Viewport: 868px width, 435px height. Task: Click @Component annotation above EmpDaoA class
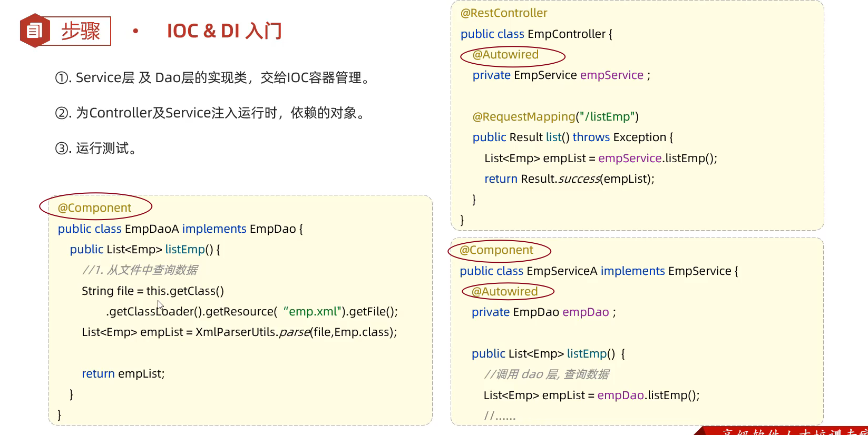95,207
